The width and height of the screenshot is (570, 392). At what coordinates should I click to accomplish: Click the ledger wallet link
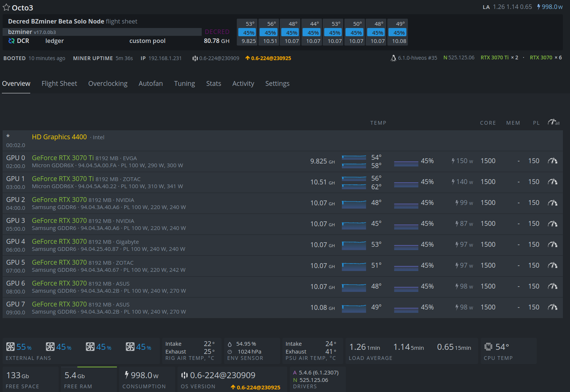[54, 41]
